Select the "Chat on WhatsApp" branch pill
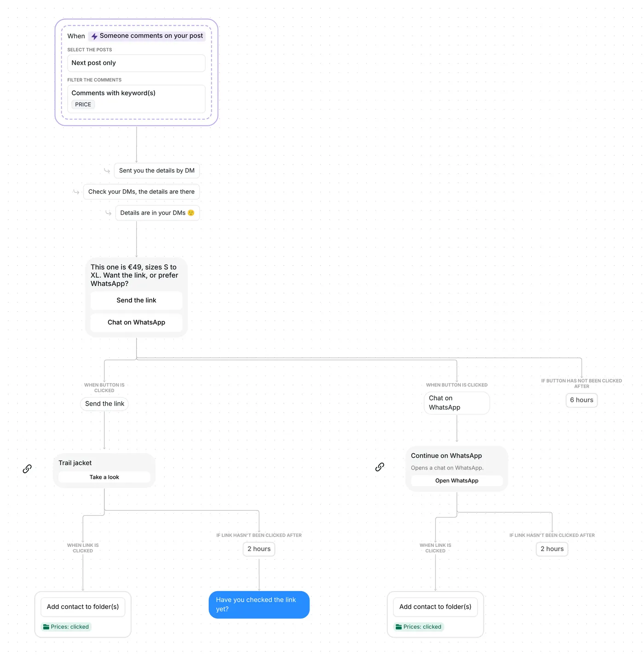The width and height of the screenshot is (644, 656). point(457,403)
